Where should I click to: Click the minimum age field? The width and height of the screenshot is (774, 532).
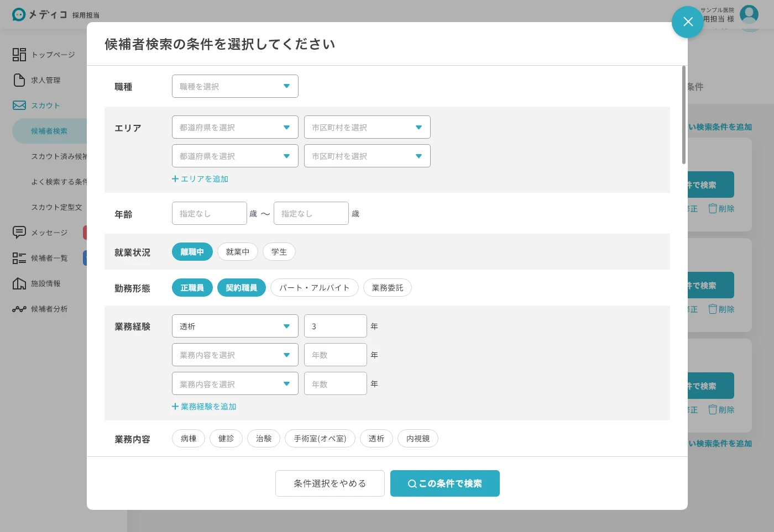[x=210, y=213]
